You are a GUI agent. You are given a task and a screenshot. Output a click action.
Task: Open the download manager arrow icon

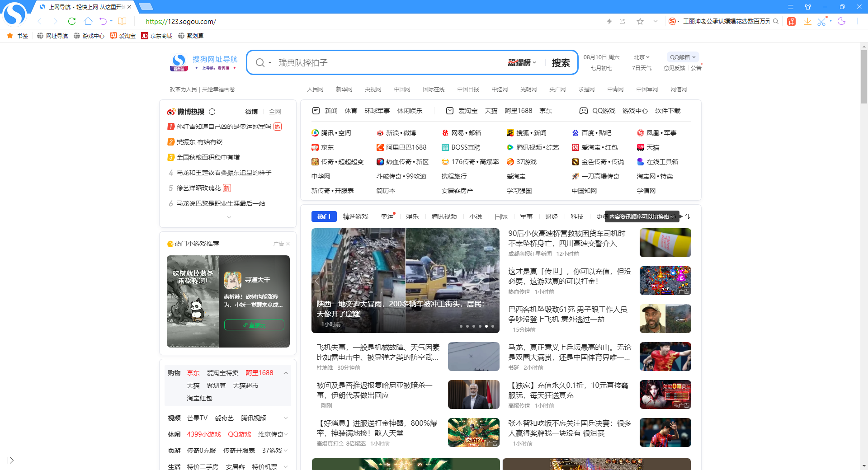(808, 21)
